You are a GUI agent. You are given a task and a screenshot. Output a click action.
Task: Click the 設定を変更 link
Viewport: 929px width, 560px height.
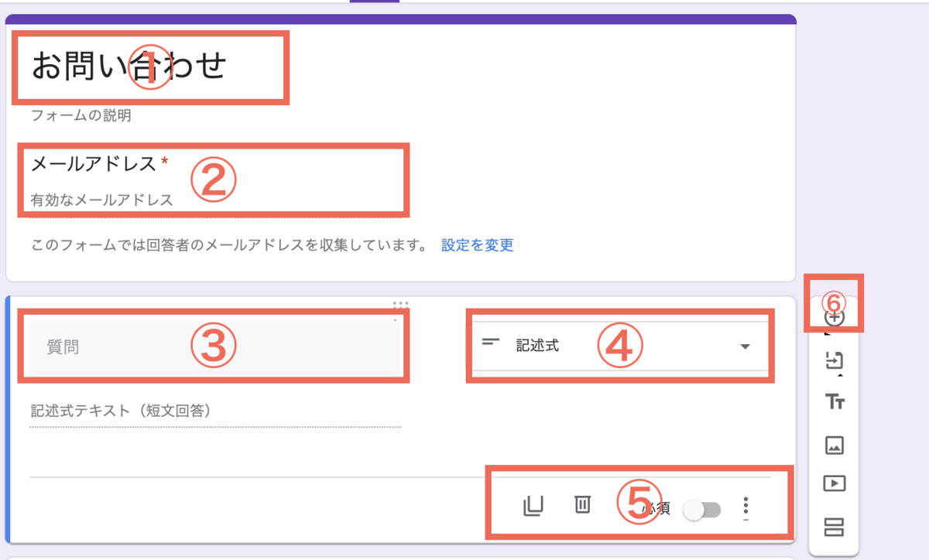click(476, 244)
